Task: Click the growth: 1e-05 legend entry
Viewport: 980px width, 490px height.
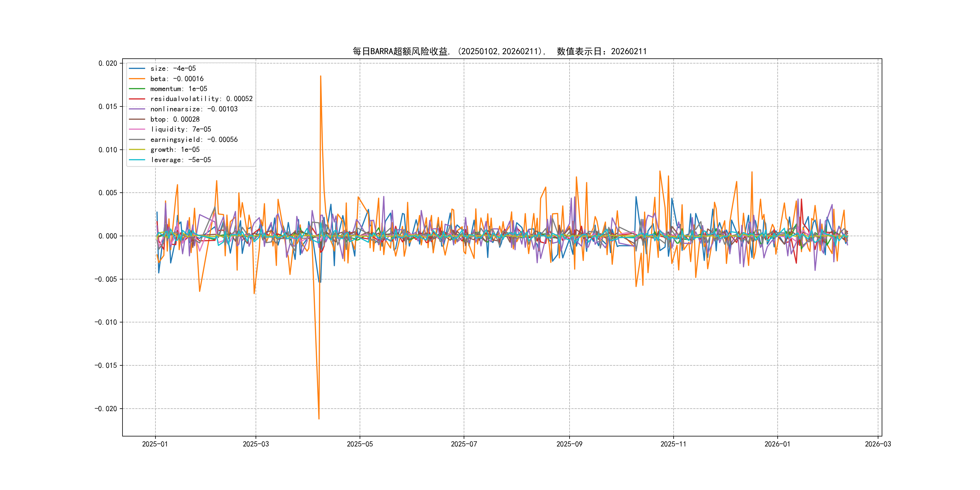Action: point(175,149)
